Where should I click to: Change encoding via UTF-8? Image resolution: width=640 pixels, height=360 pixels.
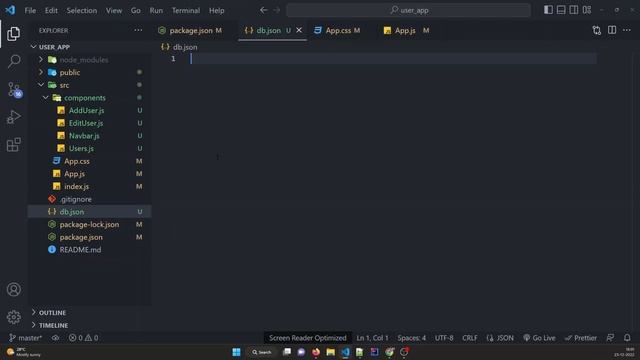click(444, 338)
